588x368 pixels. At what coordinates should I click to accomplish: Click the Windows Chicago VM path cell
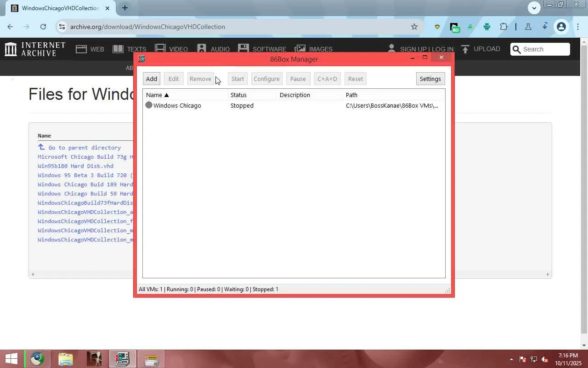pos(392,105)
